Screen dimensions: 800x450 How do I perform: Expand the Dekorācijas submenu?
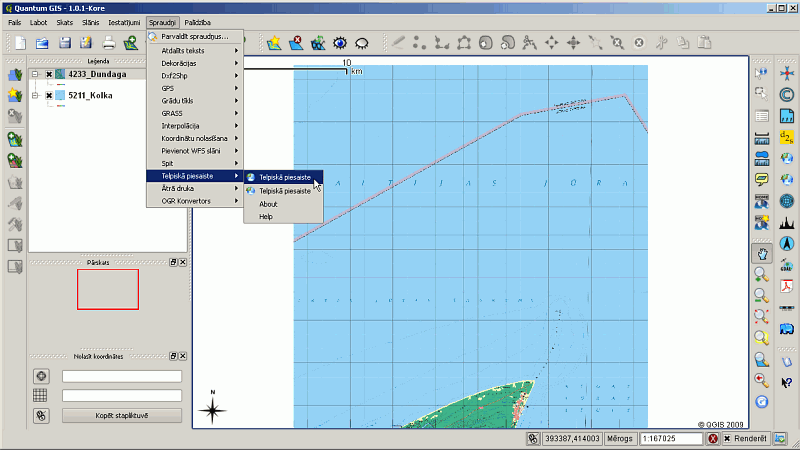coord(195,63)
